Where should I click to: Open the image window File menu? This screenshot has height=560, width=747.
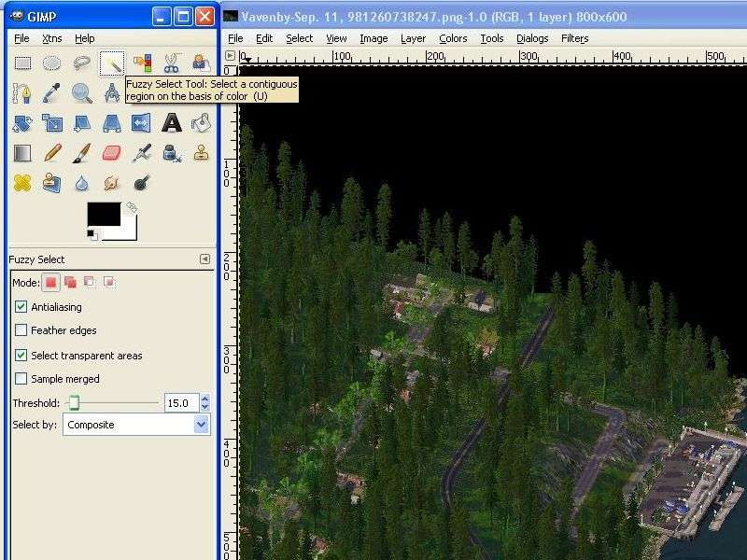pos(235,38)
